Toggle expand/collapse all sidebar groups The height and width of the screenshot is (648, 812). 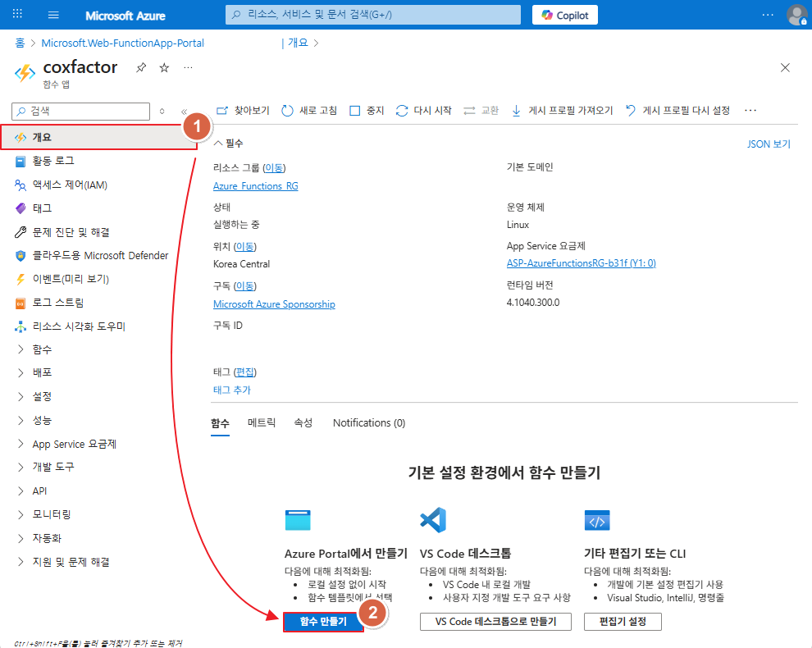(x=162, y=111)
